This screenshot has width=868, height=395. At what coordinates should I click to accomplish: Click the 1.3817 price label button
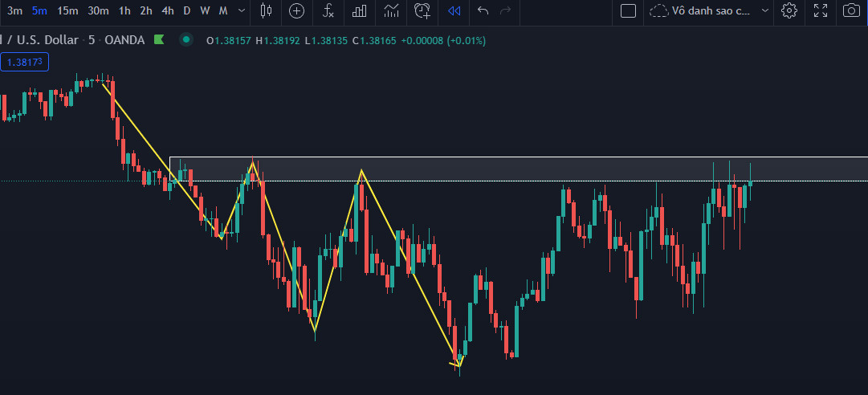(25, 62)
